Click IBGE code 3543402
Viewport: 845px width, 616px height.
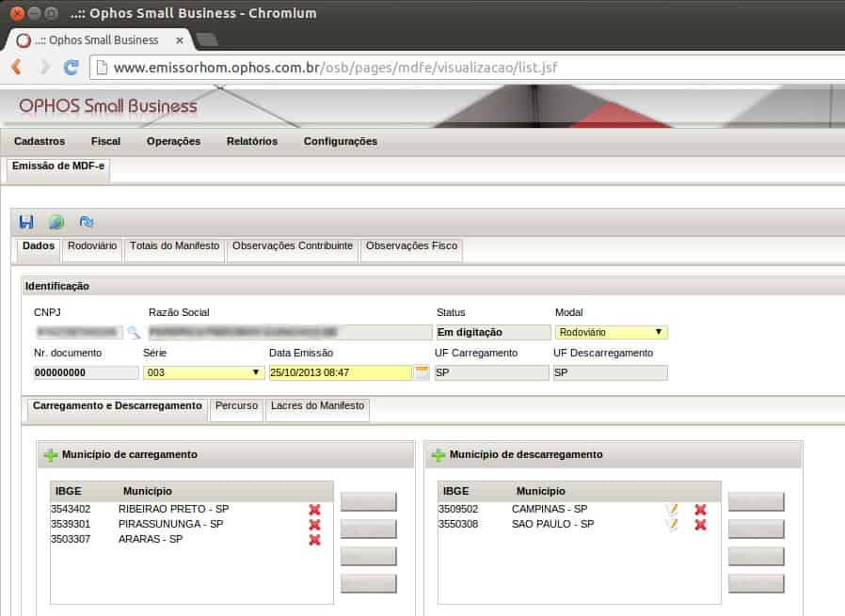(71, 509)
